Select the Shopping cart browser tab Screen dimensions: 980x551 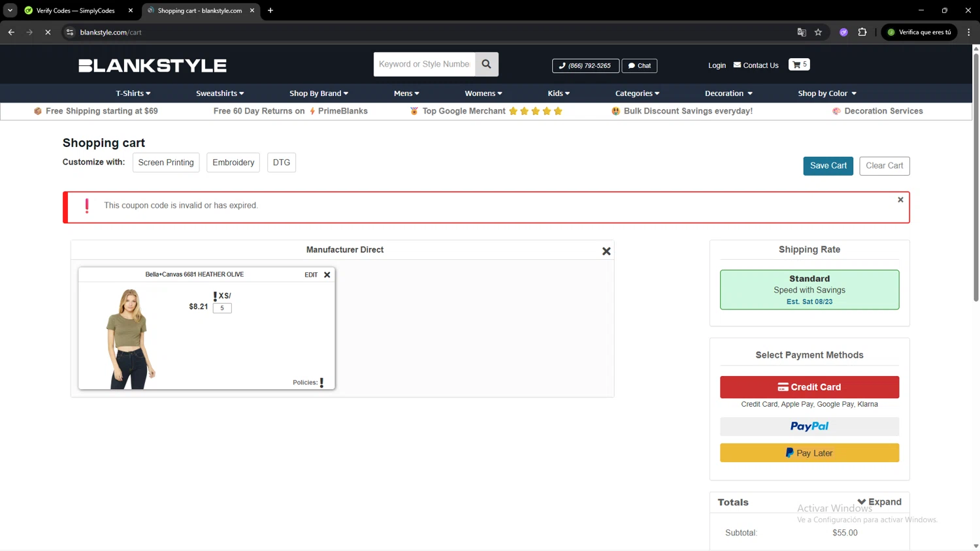[200, 10]
